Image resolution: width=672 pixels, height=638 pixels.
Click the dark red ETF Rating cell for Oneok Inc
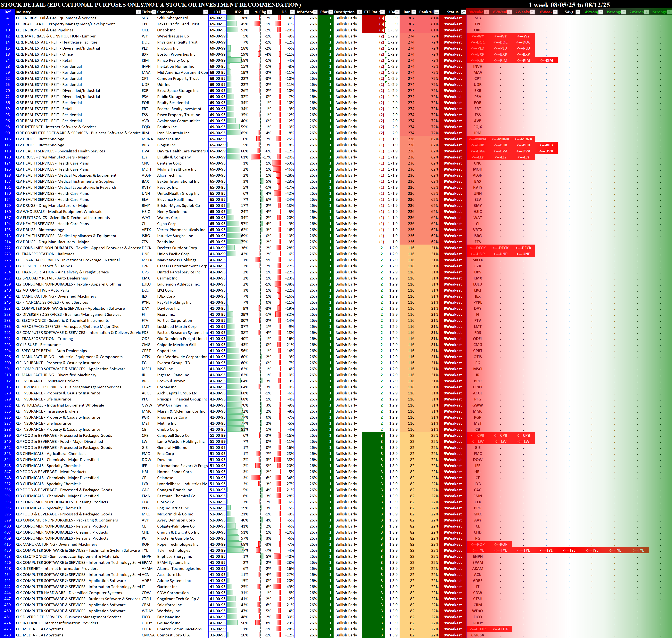(373, 30)
